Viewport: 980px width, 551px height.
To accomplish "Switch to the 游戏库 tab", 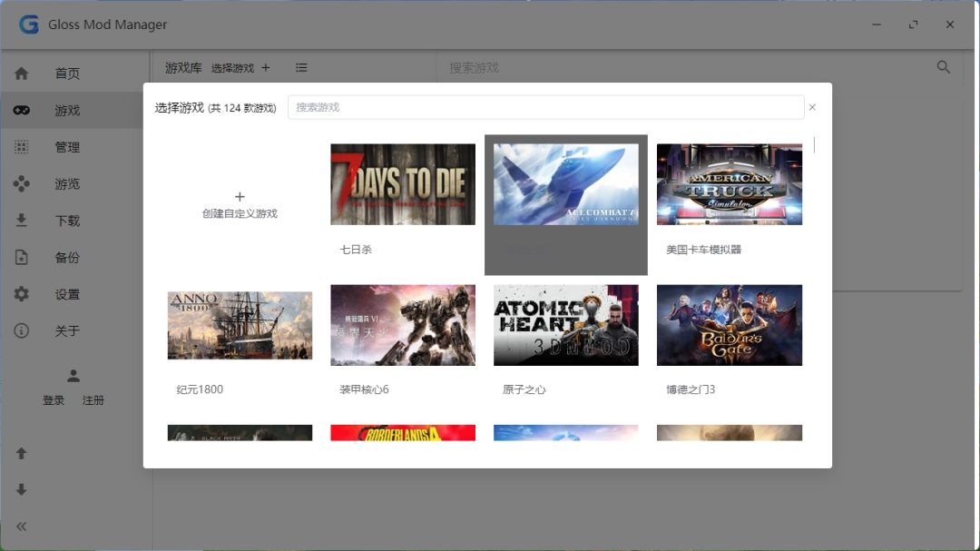I will 181,67.
